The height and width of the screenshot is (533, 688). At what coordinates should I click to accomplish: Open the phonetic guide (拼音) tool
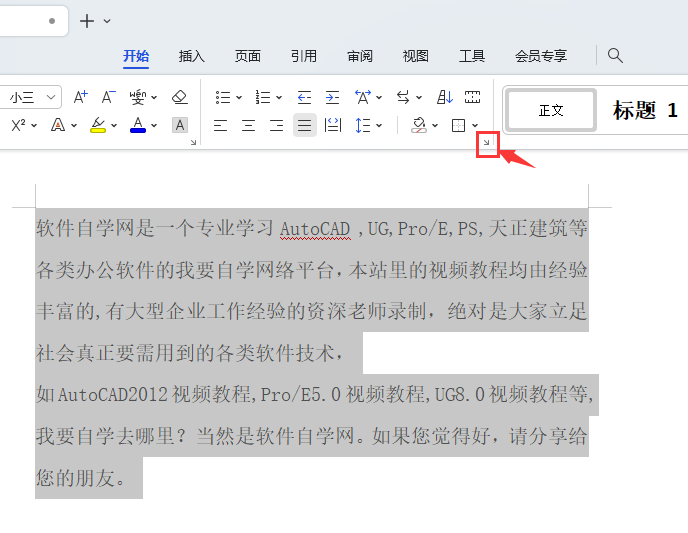click(x=137, y=97)
